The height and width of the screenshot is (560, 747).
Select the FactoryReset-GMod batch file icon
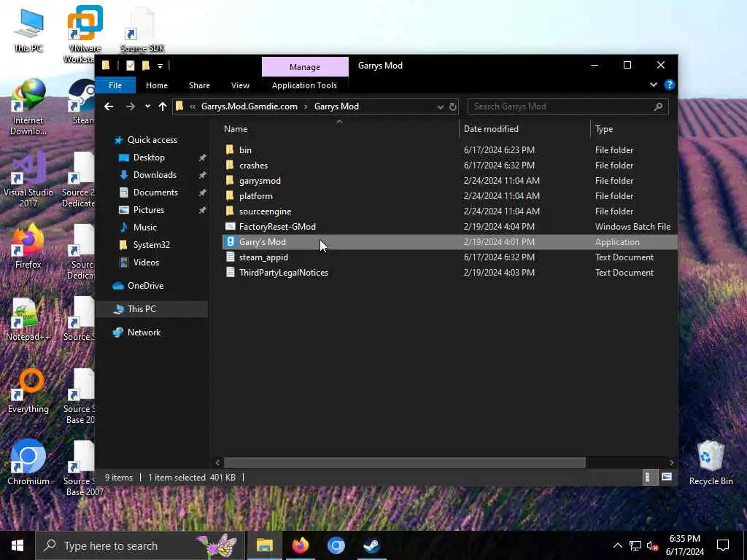(x=230, y=227)
